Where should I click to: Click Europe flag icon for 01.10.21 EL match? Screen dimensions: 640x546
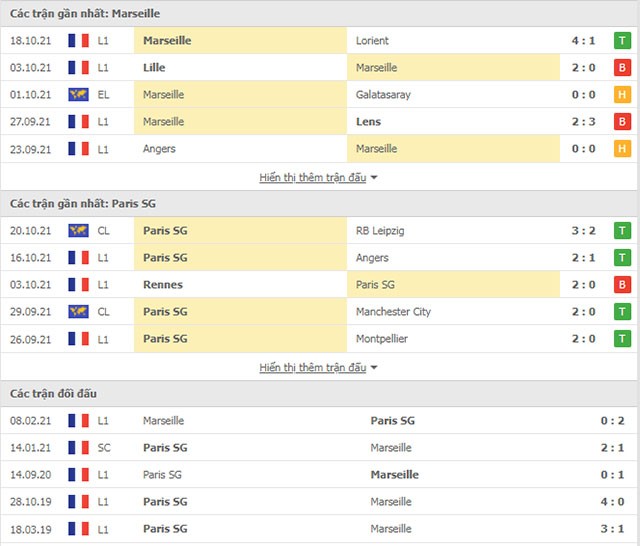[x=78, y=95]
